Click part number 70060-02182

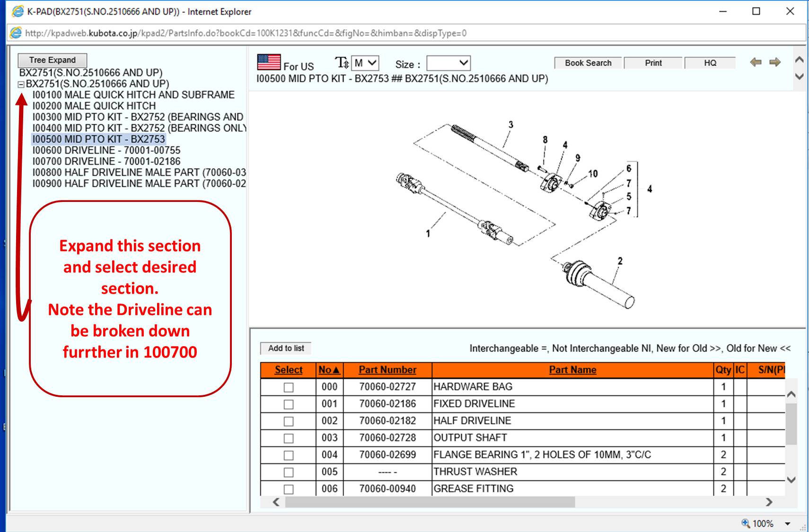pos(387,421)
